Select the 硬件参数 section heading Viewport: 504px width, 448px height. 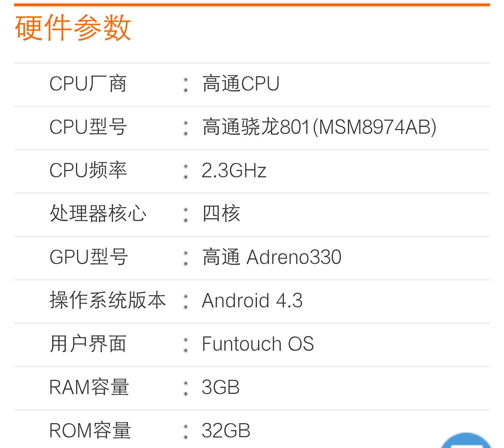pyautogui.click(x=73, y=28)
